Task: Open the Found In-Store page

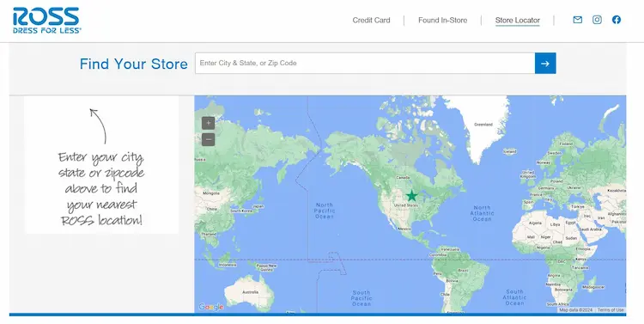Action: [442, 20]
